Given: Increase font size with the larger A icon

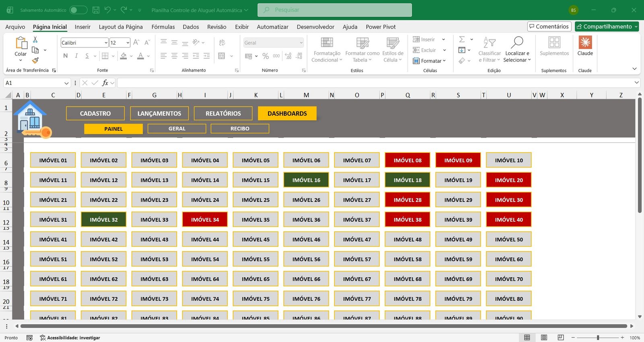Looking at the screenshot, I should tap(136, 42).
